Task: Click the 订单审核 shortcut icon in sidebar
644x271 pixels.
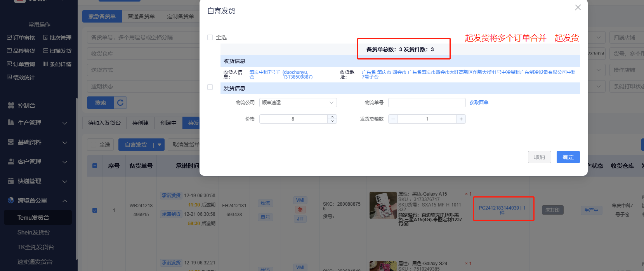Action: point(10,38)
